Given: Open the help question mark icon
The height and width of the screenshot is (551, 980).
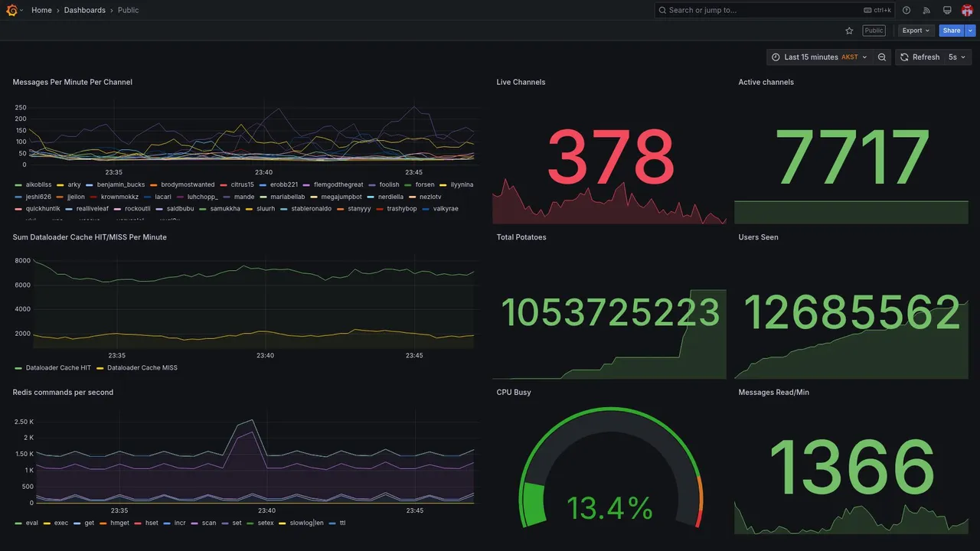Looking at the screenshot, I should (x=906, y=10).
